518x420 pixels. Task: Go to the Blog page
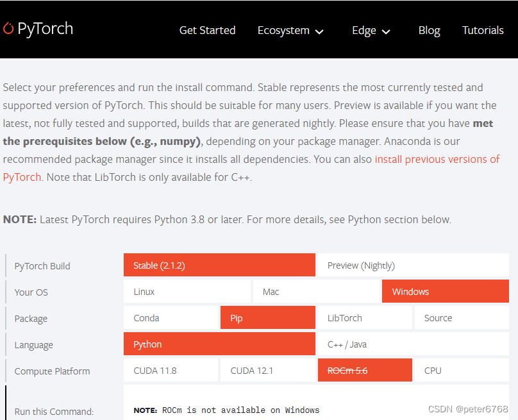coord(429,30)
